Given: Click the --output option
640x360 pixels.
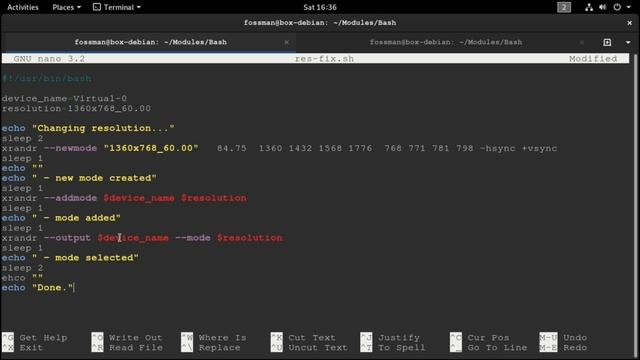Looking at the screenshot, I should pos(67,238).
